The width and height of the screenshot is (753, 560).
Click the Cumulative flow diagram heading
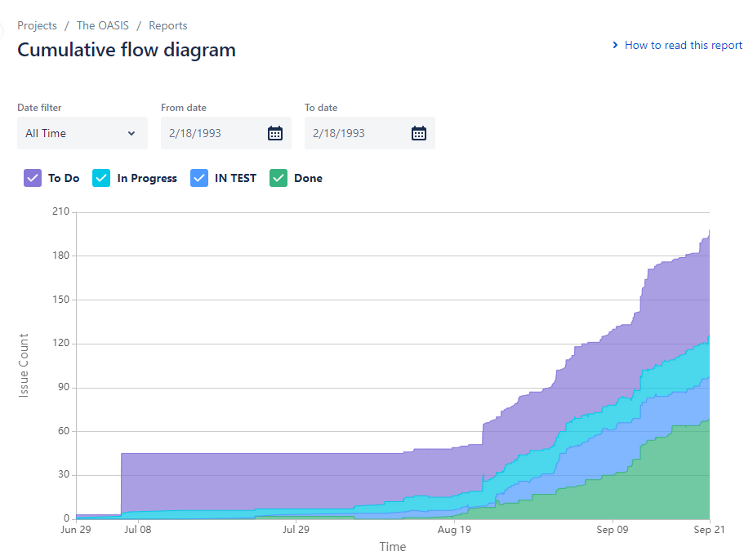(127, 50)
